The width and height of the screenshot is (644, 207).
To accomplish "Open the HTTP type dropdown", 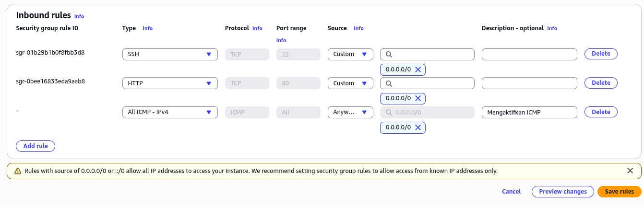I will (x=170, y=83).
